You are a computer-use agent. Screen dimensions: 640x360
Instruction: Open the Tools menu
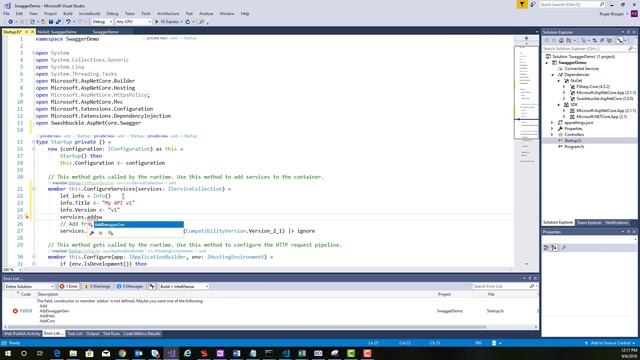tap(146, 13)
